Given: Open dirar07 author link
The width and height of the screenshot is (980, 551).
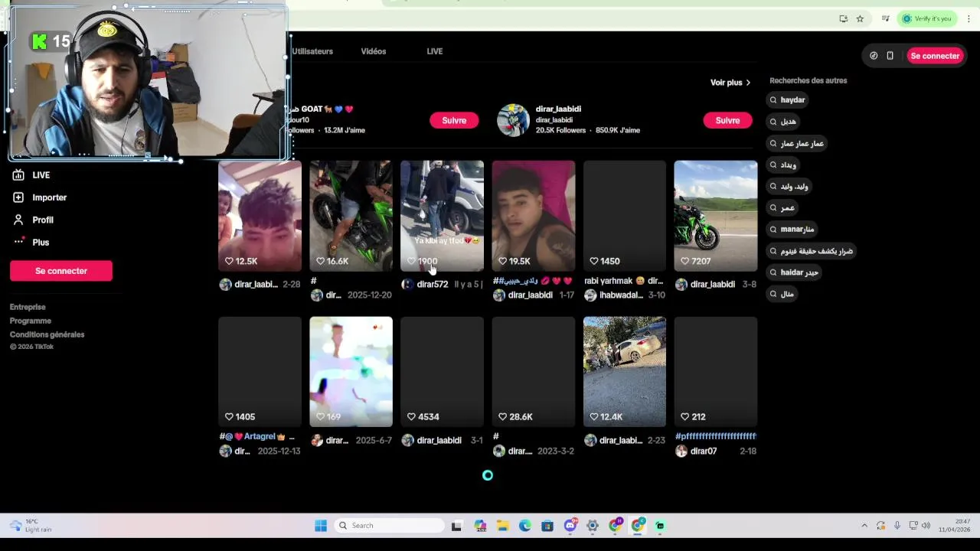Looking at the screenshot, I should point(704,452).
